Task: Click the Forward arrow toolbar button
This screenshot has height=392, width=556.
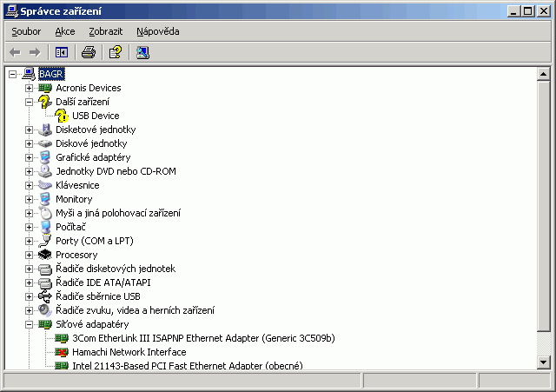Action: pos(35,52)
